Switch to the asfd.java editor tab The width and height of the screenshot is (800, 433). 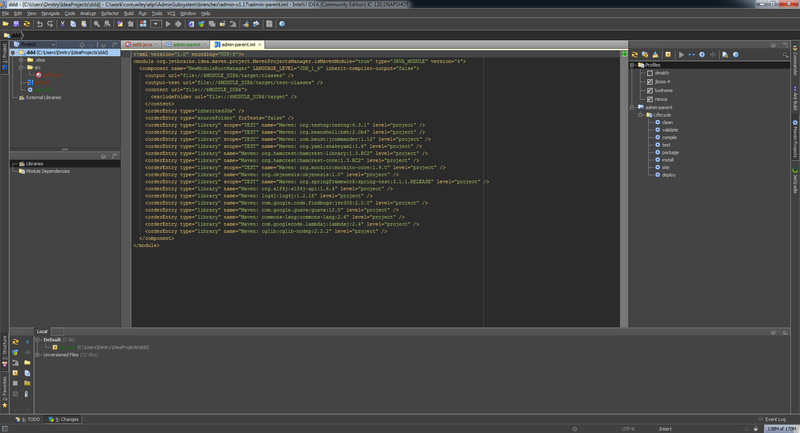point(142,45)
